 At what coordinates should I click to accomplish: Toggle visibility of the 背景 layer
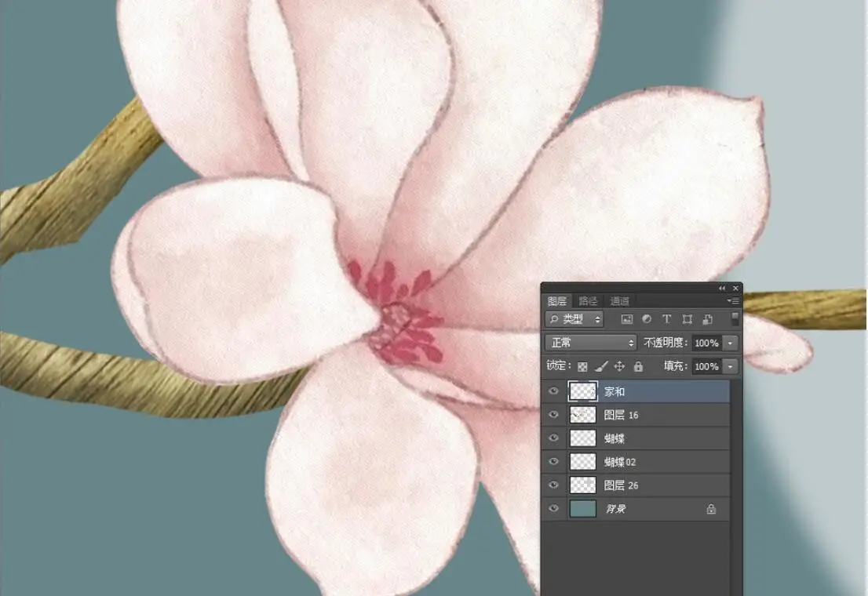coord(553,509)
